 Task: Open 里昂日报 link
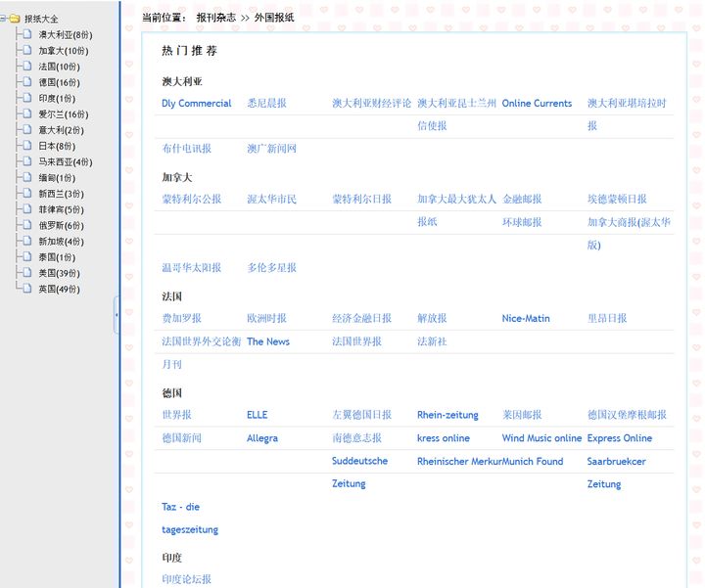point(607,319)
